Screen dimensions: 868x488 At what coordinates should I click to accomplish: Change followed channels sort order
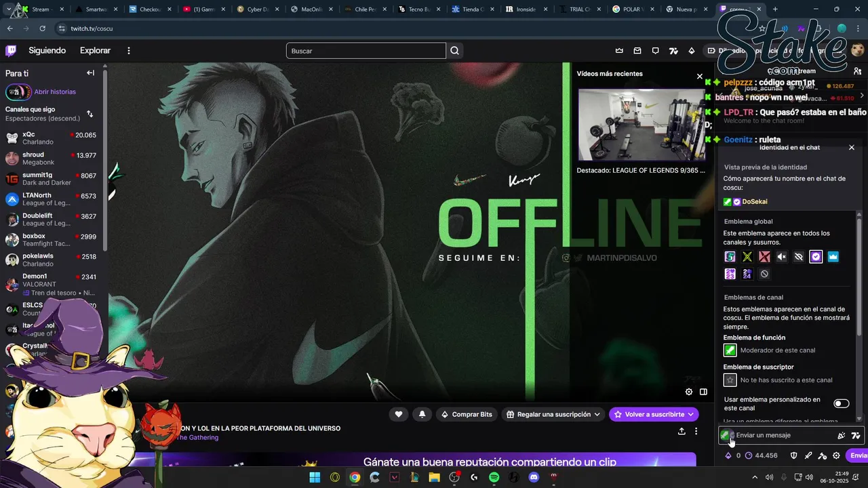click(x=90, y=114)
